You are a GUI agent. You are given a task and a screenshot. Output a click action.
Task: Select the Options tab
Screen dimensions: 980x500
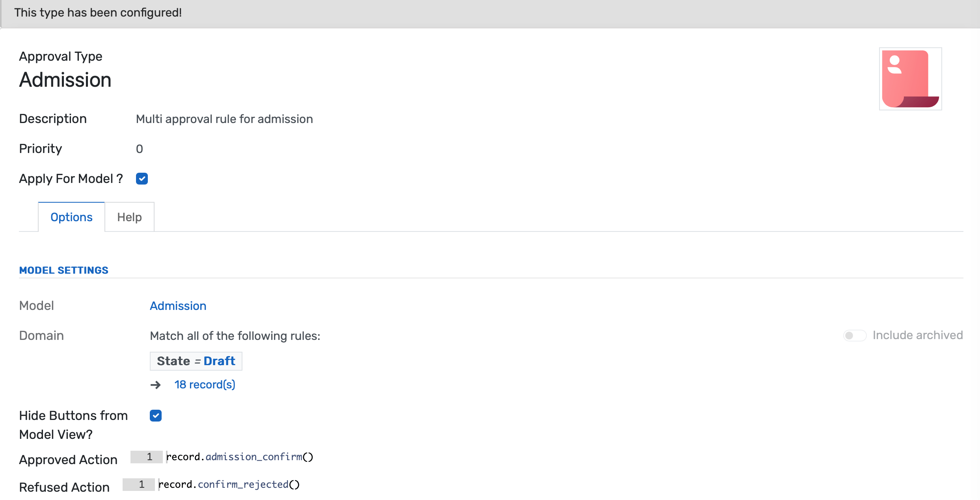pos(71,217)
